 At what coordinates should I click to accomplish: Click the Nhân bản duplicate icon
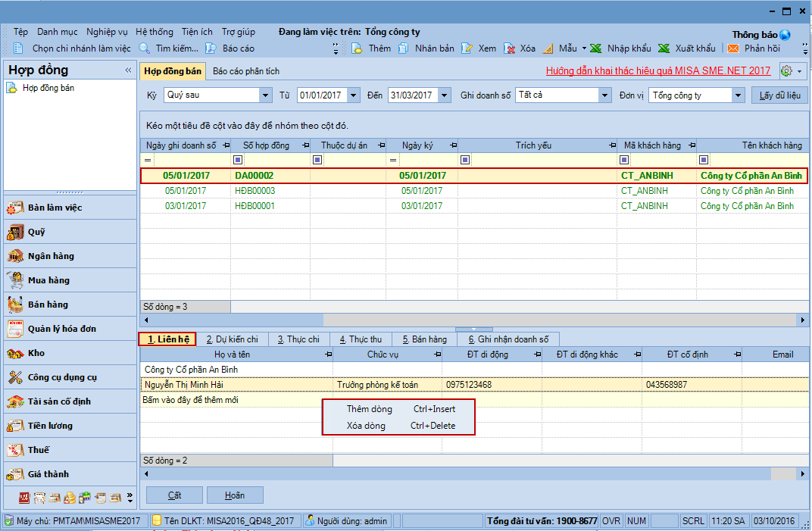[402, 48]
